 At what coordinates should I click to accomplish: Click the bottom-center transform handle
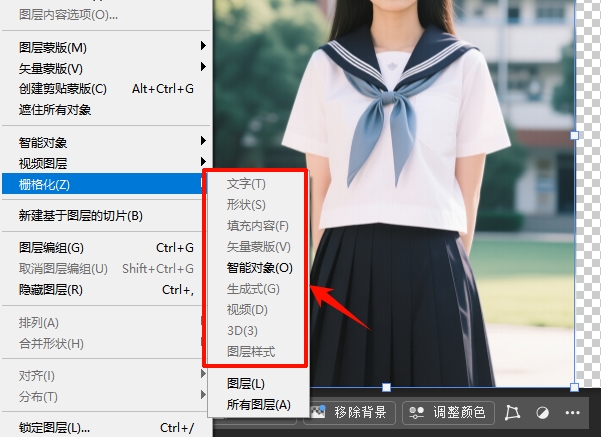[386, 388]
